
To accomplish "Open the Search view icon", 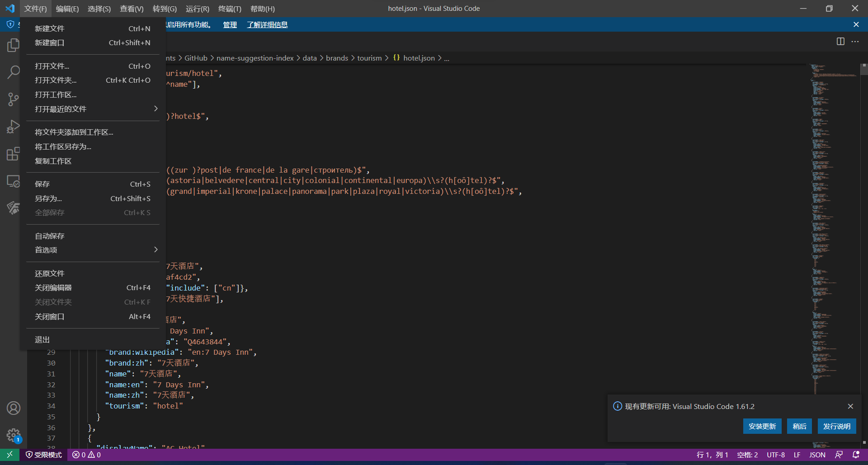I will (x=13, y=72).
